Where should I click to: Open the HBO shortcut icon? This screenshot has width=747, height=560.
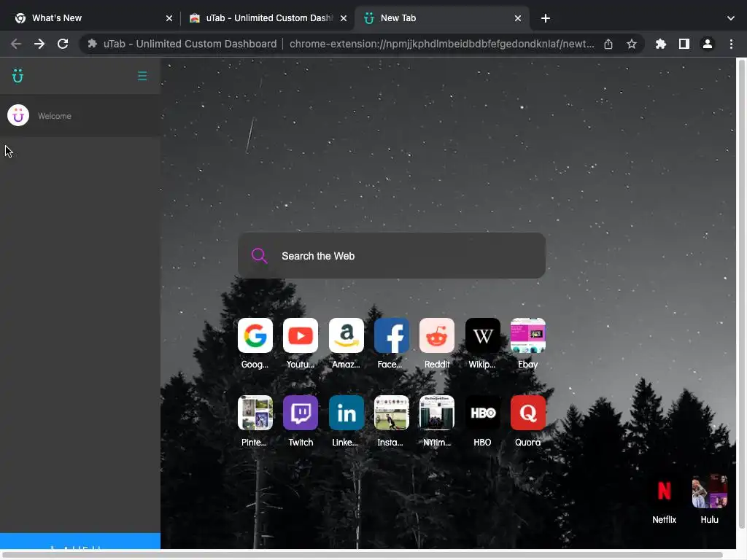click(x=483, y=413)
